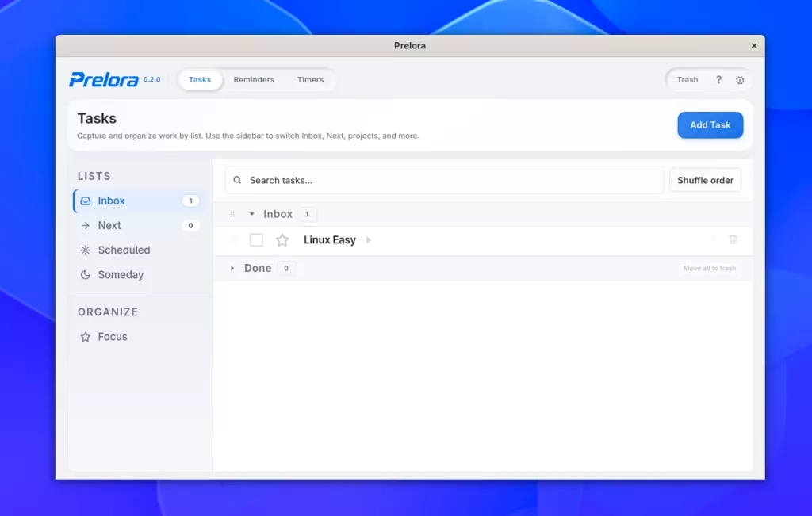Select the Inbox list in the sidebar
Image resolution: width=812 pixels, height=516 pixels.
coord(139,201)
